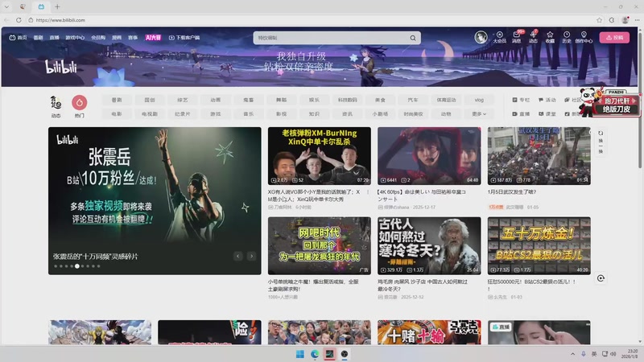This screenshot has height=362, width=644.
Task: Click the 热门 flame icon
Action: tap(79, 103)
